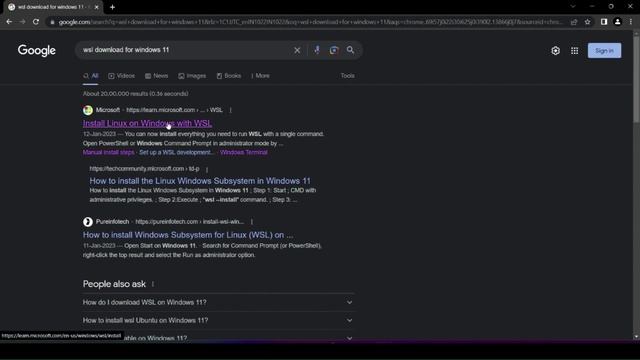The height and width of the screenshot is (360, 640).
Task: Open options menu for Microsoft result
Action: click(231, 110)
